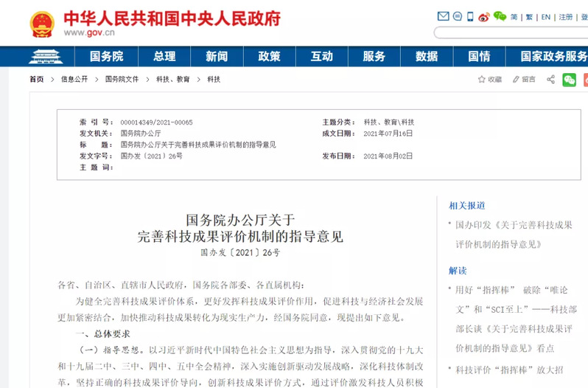
Task: Click the 一、总体要求 section heading
Action: point(102,334)
